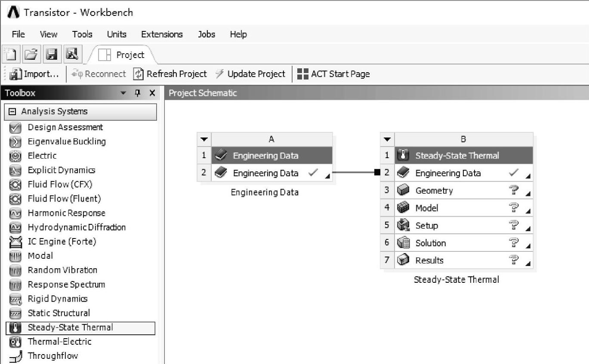This screenshot has width=589, height=364.
Task: Click the Steady-State Thermal caption below system B
Action: [456, 280]
